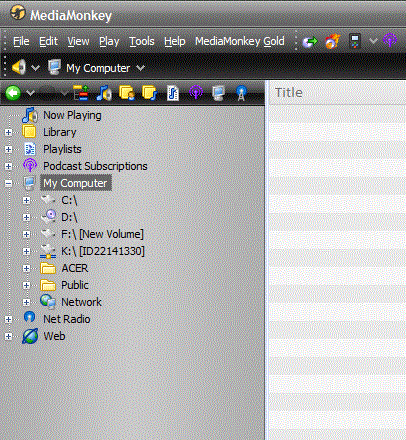
Task: Select the K:\ [ID22141330] network drive
Action: [103, 251]
